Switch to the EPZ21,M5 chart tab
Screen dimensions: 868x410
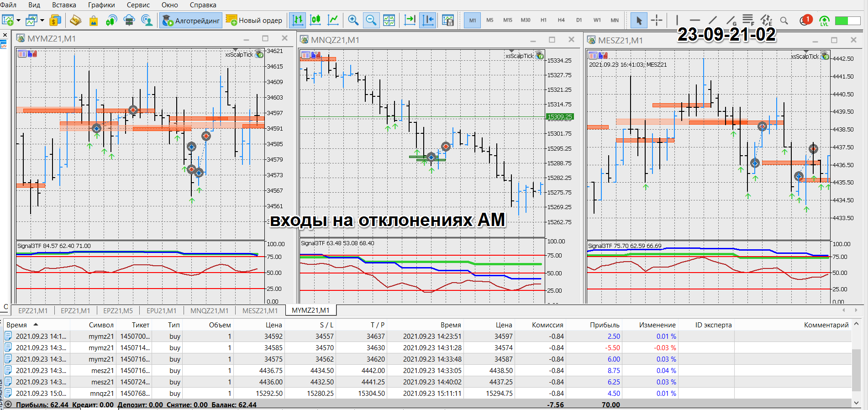118,310
